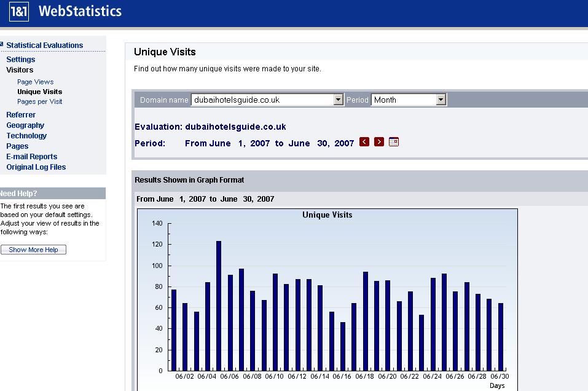Image resolution: width=588 pixels, height=391 pixels.
Task: Go to E-mail Reports
Action: pos(32,157)
